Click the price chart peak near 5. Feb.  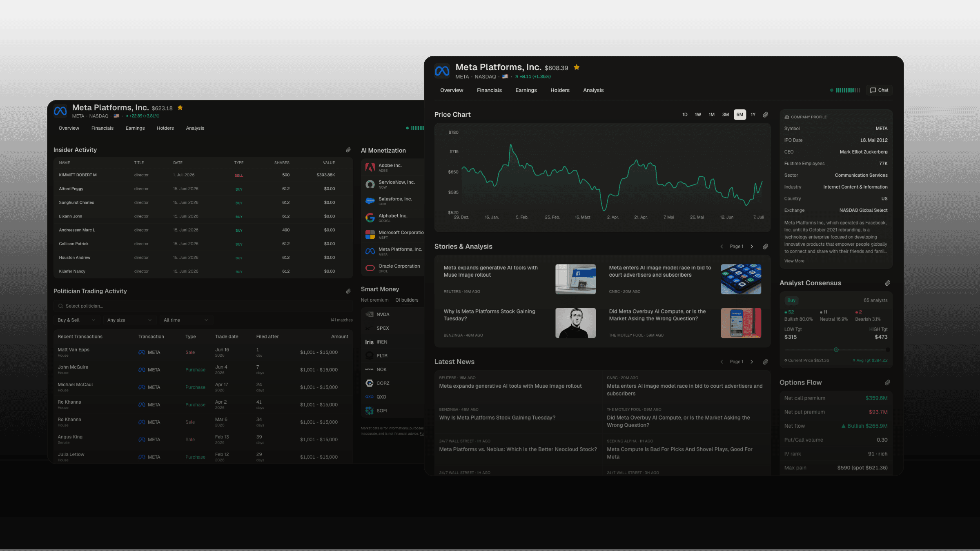pos(511,145)
